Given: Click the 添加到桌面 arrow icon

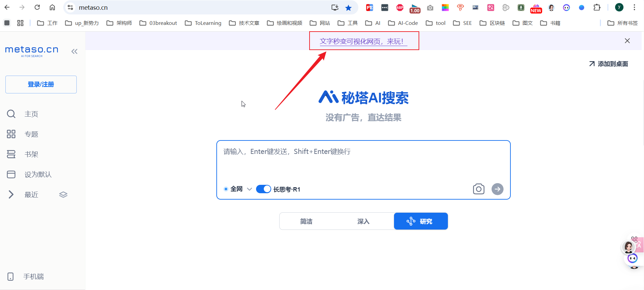Looking at the screenshot, I should click(x=592, y=64).
